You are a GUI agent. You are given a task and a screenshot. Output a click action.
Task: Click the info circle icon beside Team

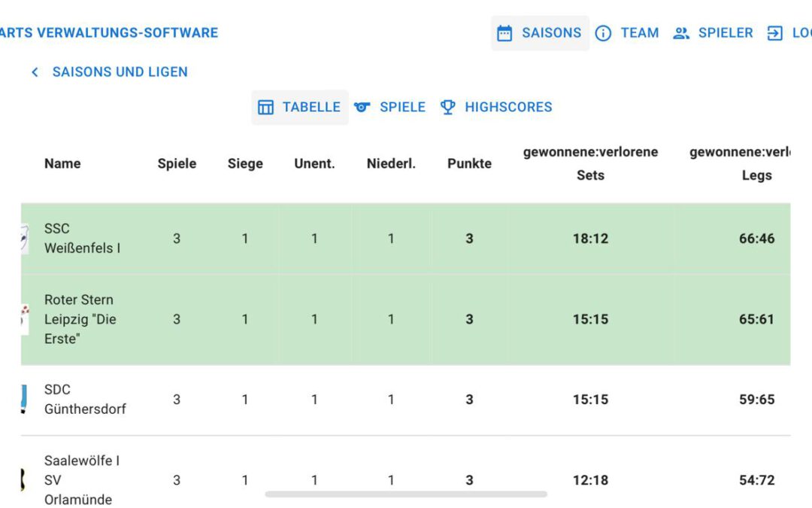coord(603,33)
